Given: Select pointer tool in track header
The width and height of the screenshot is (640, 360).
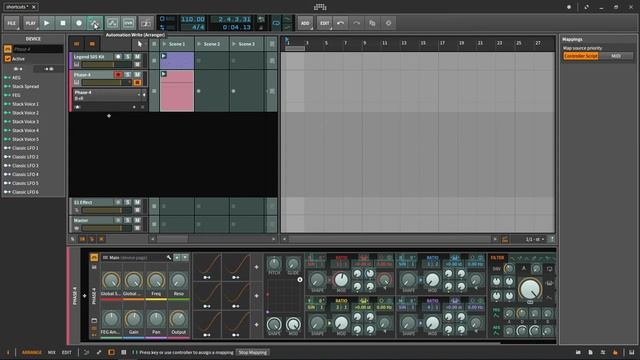Looking at the screenshot, I should (x=140, y=44).
